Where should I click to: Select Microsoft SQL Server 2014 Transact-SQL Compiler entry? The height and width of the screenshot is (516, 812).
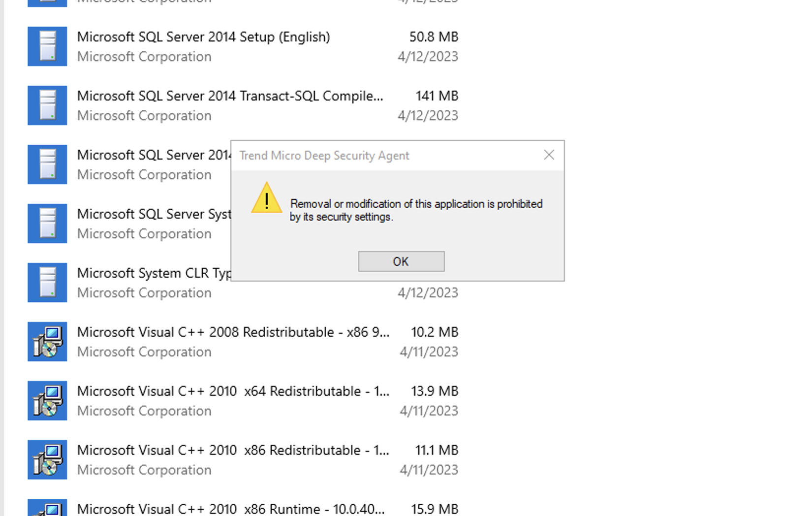tap(243, 105)
